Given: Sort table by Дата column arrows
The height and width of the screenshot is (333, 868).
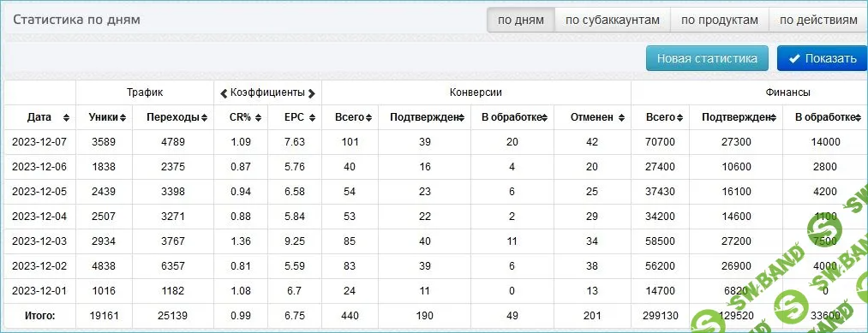Looking at the screenshot, I should coord(67,118).
